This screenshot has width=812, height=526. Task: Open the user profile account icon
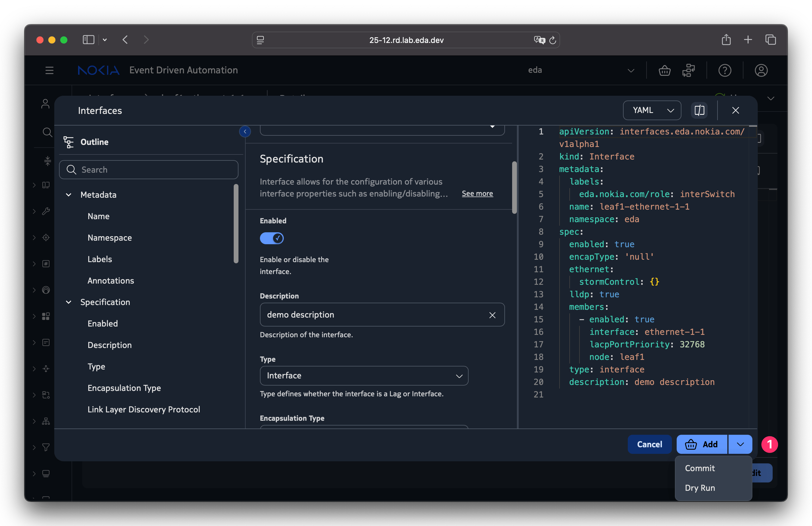point(761,70)
